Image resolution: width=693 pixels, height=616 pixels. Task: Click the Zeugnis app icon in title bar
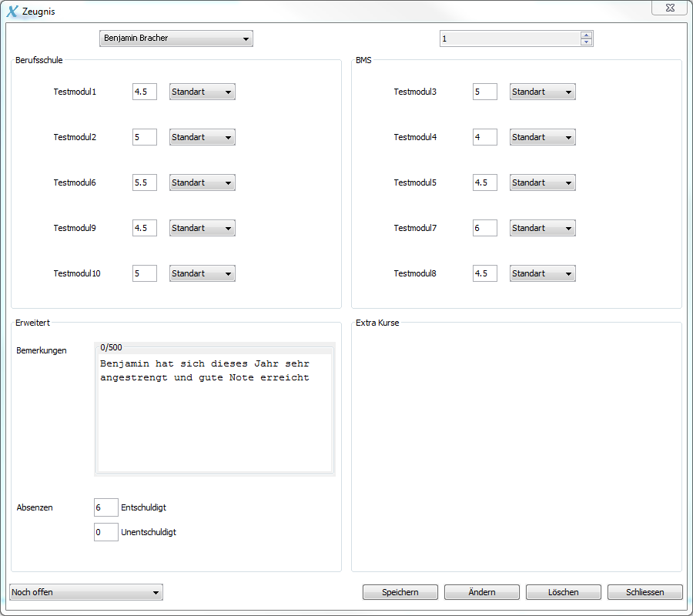[12, 12]
